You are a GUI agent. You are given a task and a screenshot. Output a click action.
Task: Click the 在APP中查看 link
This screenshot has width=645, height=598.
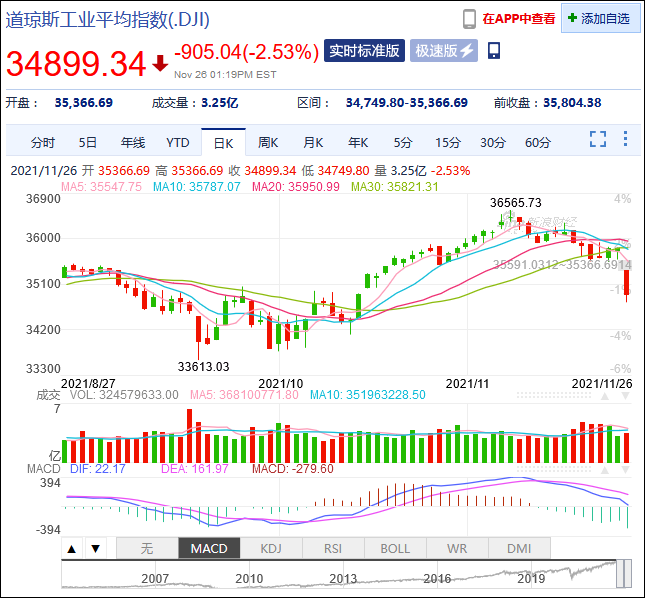pyautogui.click(x=519, y=19)
